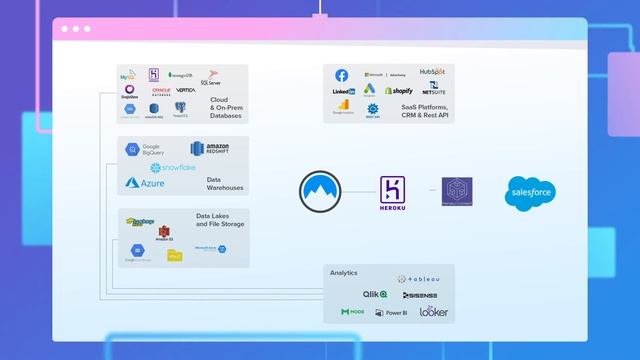640x360 pixels.
Task: Click the Salesforce cloud logo
Action: coord(530,193)
